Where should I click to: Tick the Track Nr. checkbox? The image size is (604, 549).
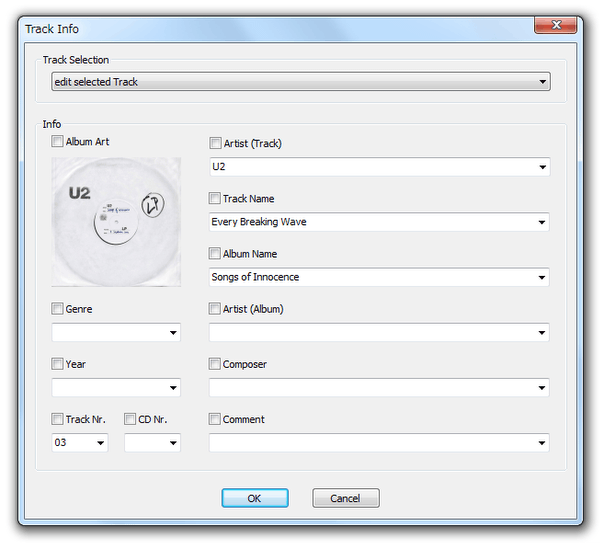click(57, 420)
